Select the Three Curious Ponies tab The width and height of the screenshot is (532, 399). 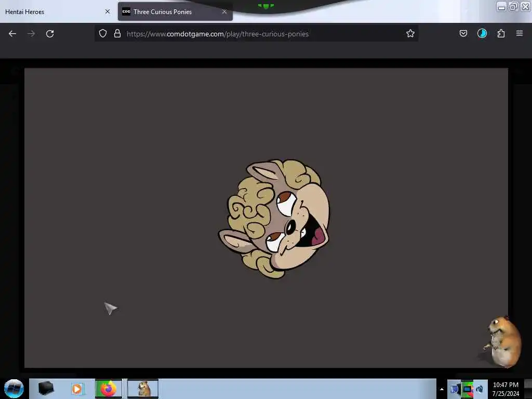(175, 12)
